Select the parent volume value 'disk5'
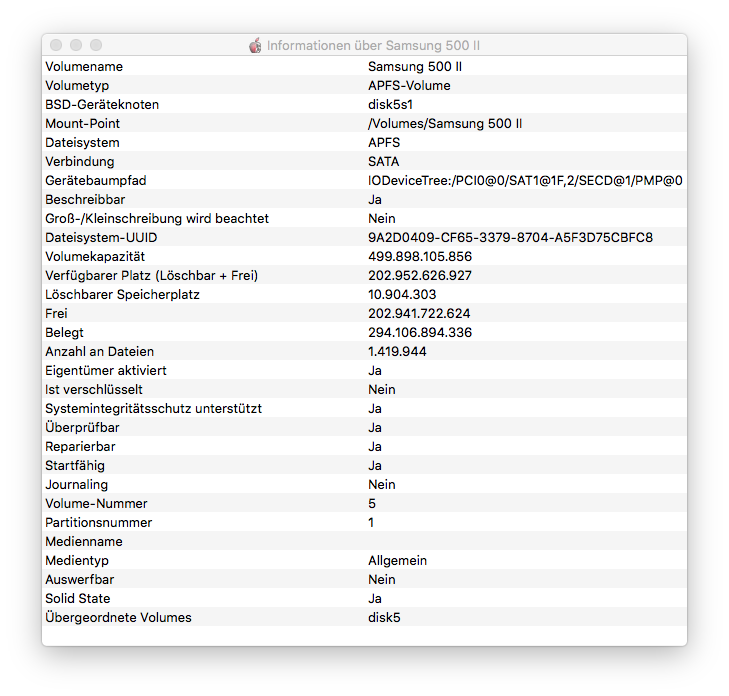This screenshot has width=729, height=696. click(x=384, y=618)
